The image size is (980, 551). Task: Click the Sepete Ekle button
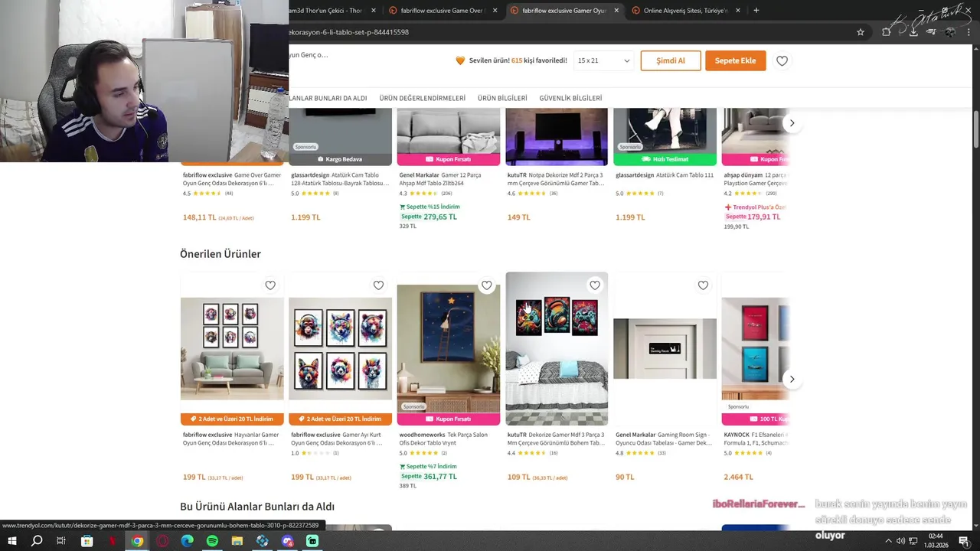tap(735, 60)
